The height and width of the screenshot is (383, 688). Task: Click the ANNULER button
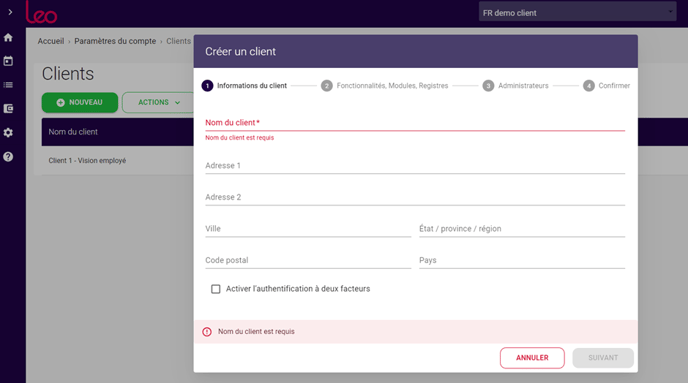532,358
